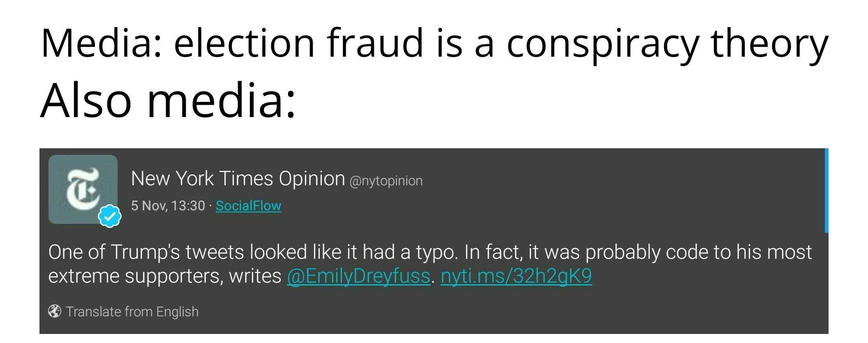Click the globe icon beside Translate

click(55, 311)
